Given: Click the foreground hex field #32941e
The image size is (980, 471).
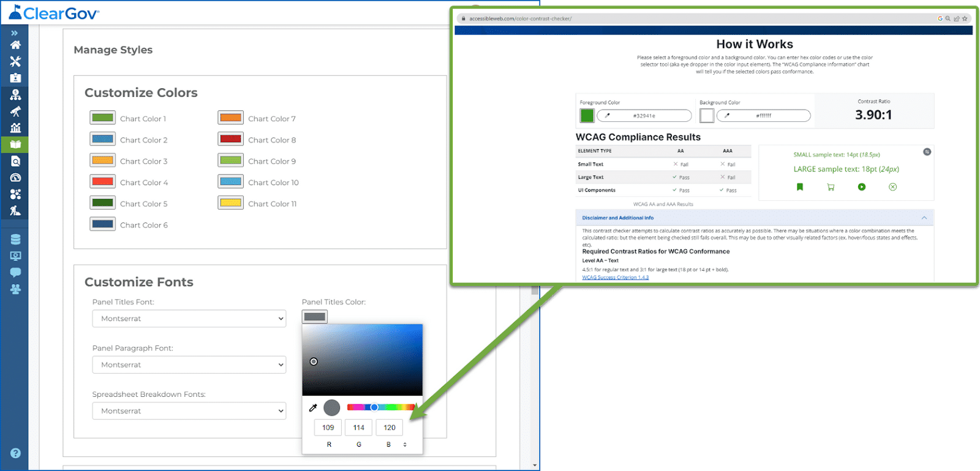Looking at the screenshot, I should click(644, 115).
